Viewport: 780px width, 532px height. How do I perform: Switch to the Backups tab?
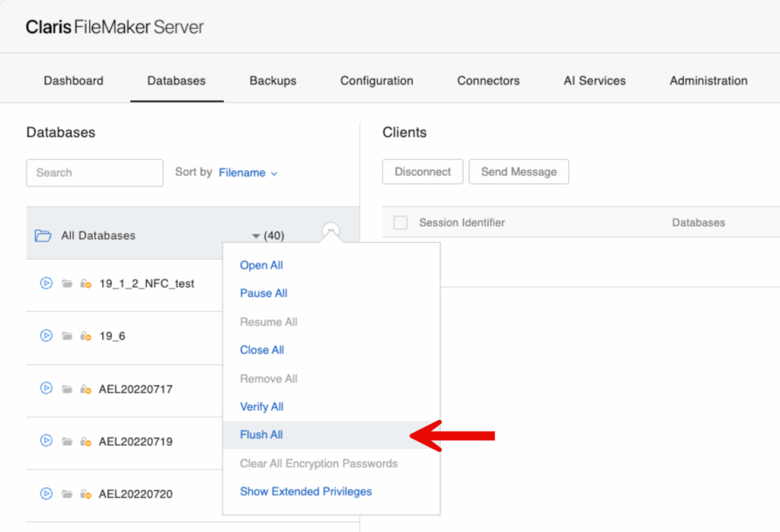click(x=273, y=81)
